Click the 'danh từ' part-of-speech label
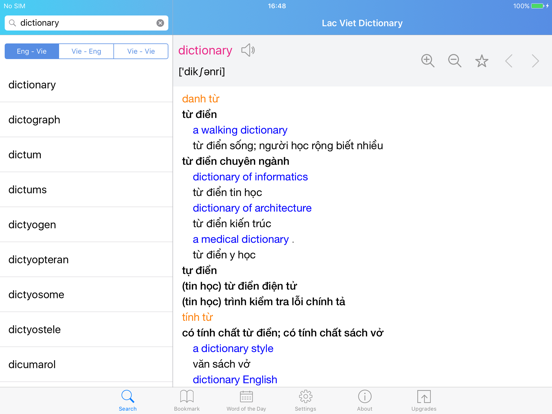The image size is (552, 414). (200, 99)
